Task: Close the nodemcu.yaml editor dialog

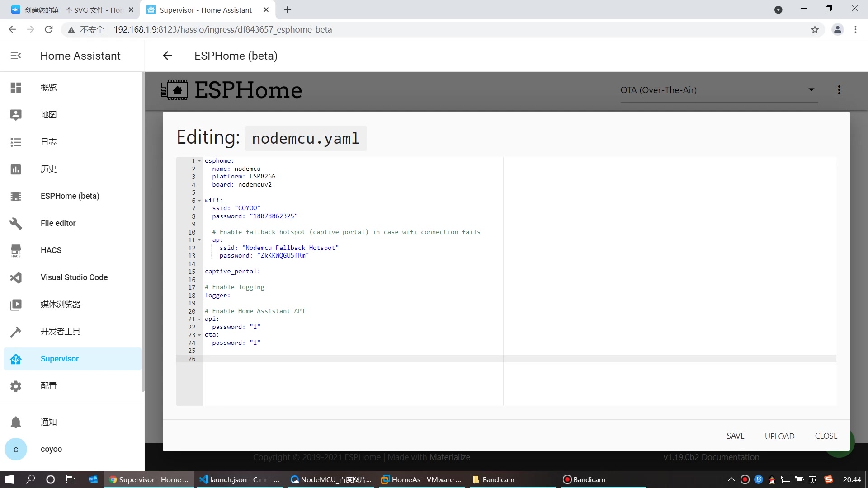Action: (x=826, y=436)
